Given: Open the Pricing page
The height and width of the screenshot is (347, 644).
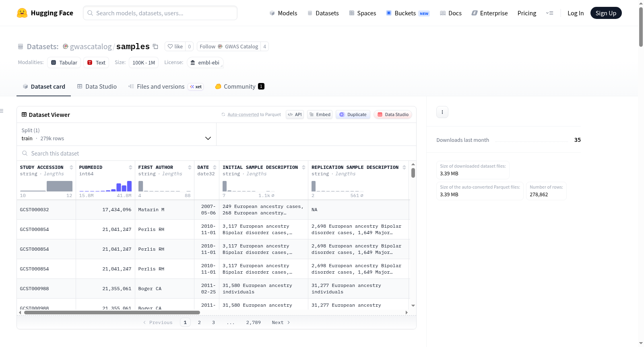Looking at the screenshot, I should [527, 13].
